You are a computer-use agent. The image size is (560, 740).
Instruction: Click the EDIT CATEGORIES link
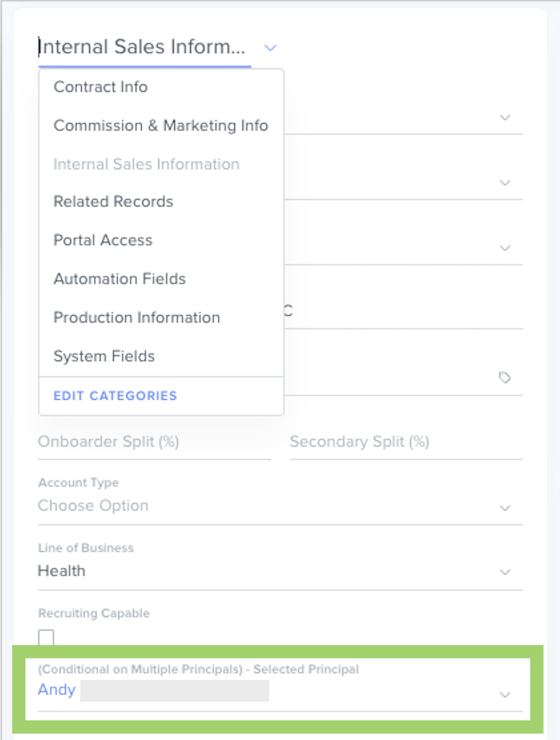115,396
